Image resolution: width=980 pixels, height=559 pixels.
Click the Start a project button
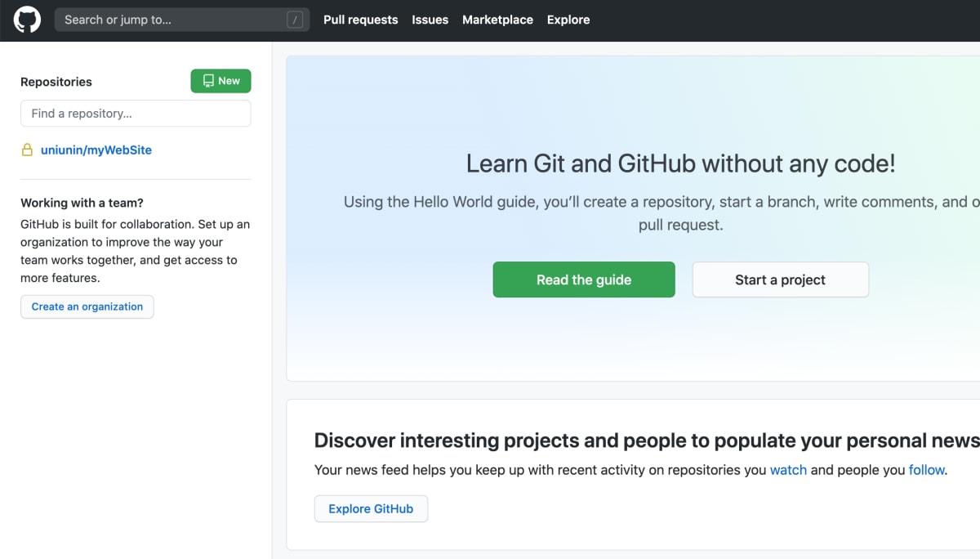pyautogui.click(x=781, y=279)
